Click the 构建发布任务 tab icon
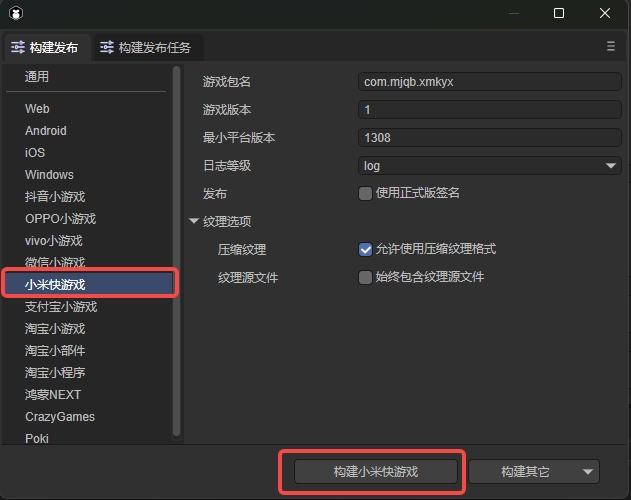 [x=107, y=48]
